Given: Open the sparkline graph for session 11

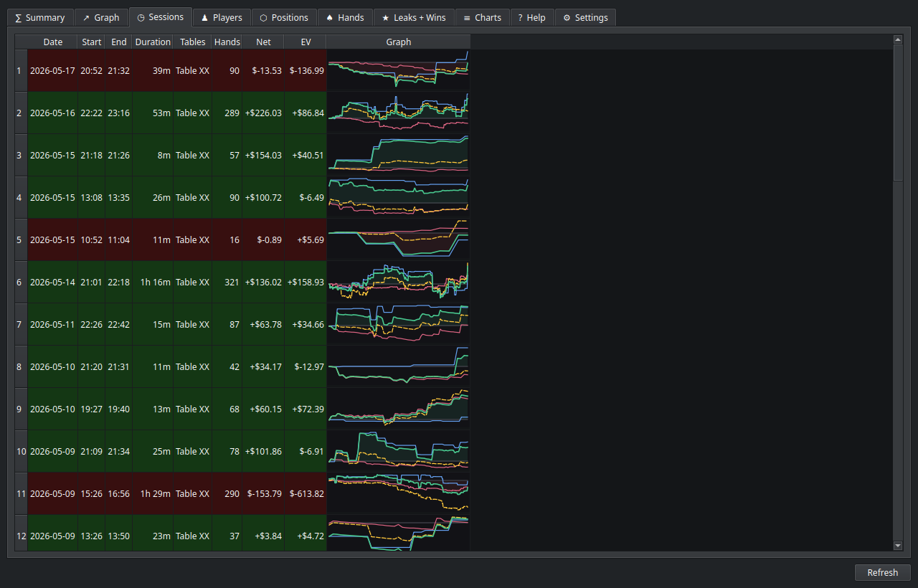Looking at the screenshot, I should point(399,493).
